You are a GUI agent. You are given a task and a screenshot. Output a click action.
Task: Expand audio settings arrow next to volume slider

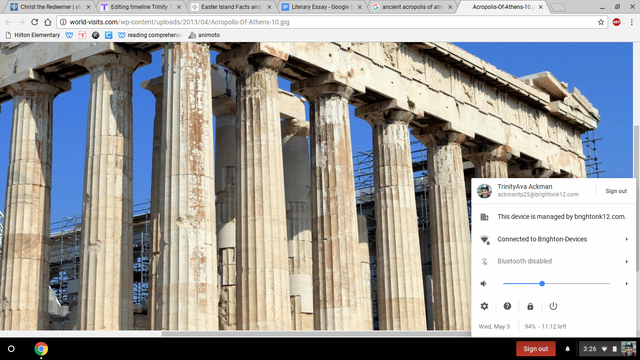[627, 283]
